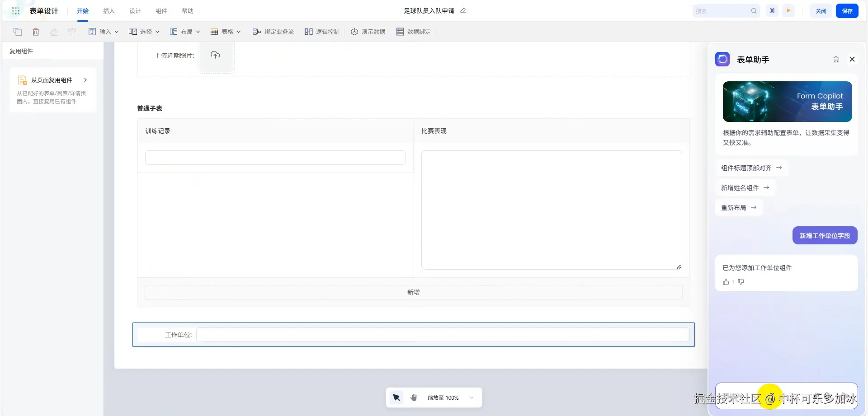The image size is (868, 416).
Task: Click the Form Copilot banner image
Action: 787,102
